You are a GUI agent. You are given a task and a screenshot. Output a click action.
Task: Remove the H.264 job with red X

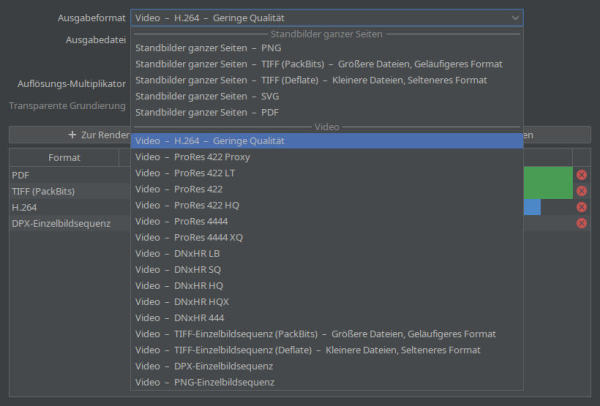coord(581,207)
